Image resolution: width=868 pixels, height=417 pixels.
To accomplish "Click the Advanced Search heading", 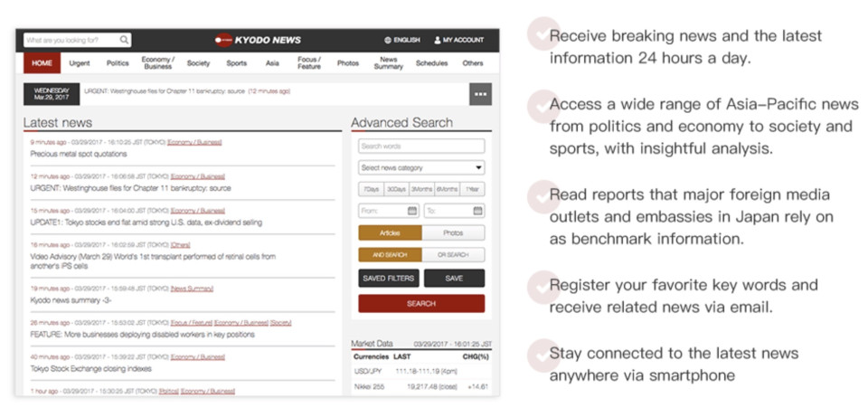I will [x=401, y=123].
